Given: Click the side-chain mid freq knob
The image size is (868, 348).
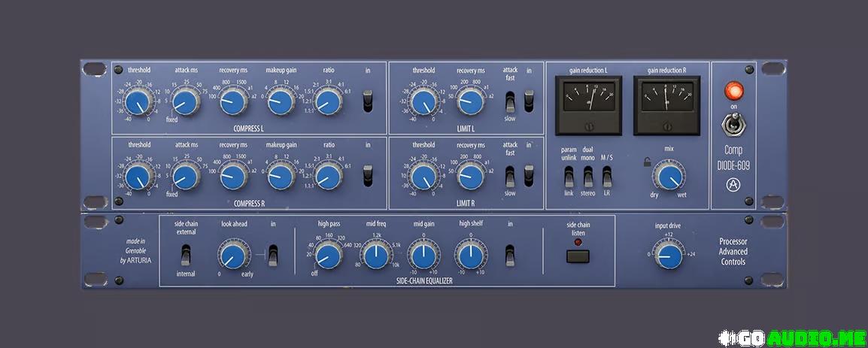Looking at the screenshot, I should click(376, 256).
